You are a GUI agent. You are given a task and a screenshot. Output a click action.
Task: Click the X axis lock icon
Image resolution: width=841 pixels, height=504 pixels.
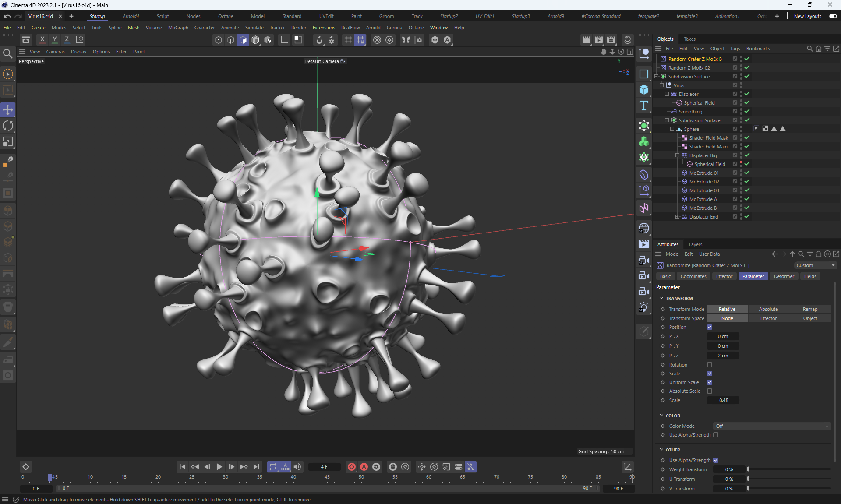[x=42, y=40]
